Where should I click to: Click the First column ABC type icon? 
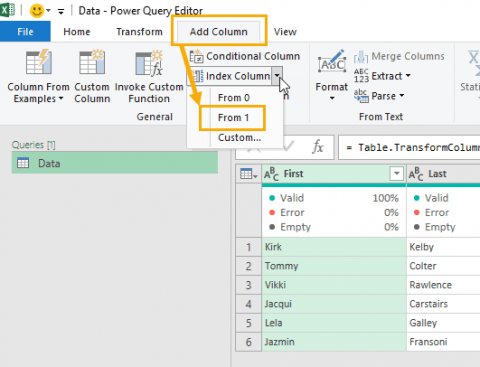271,174
